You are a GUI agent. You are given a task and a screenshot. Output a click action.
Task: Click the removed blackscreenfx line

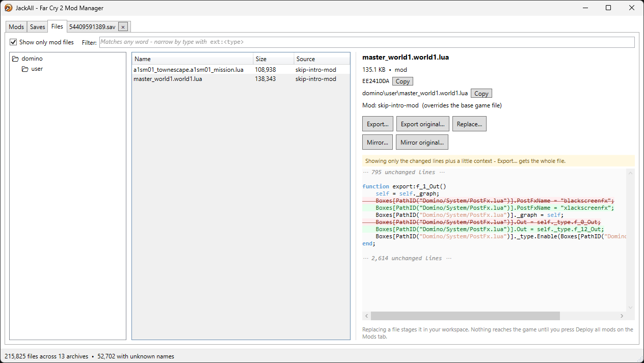(x=488, y=201)
